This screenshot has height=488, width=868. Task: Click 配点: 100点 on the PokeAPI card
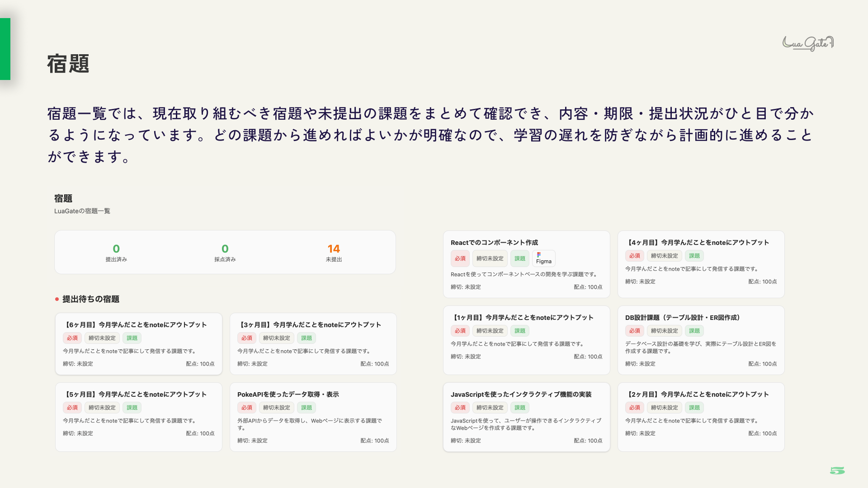375,441
